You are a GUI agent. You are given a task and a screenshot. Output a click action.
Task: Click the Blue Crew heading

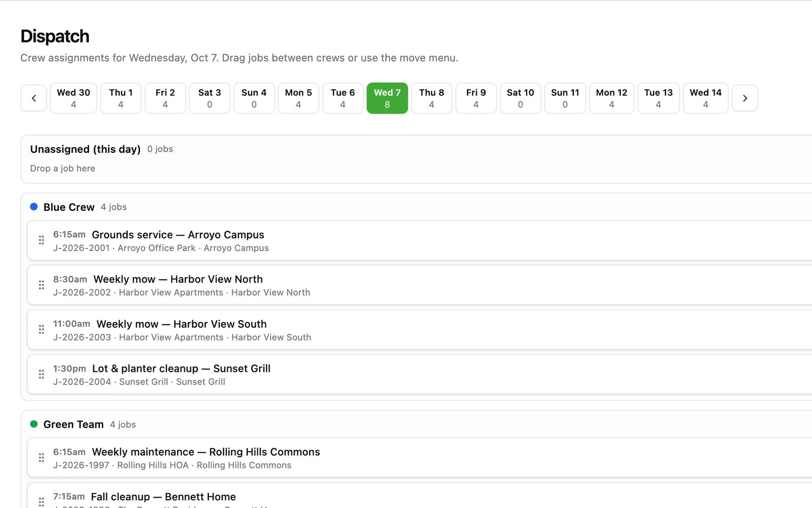[x=69, y=207]
